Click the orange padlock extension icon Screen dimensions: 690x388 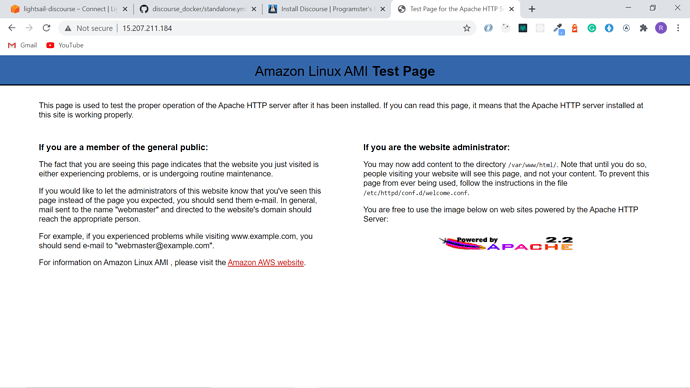coord(574,28)
